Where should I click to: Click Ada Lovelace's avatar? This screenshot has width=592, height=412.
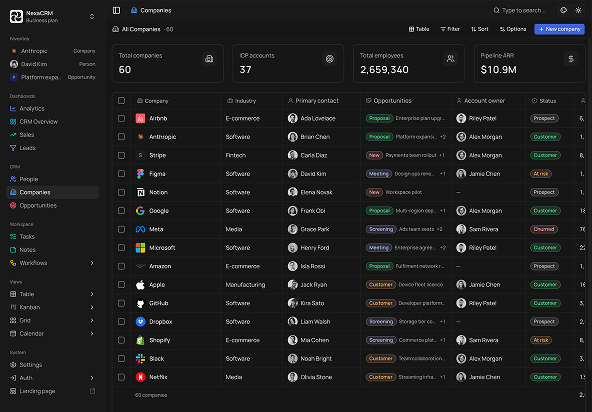[293, 119]
